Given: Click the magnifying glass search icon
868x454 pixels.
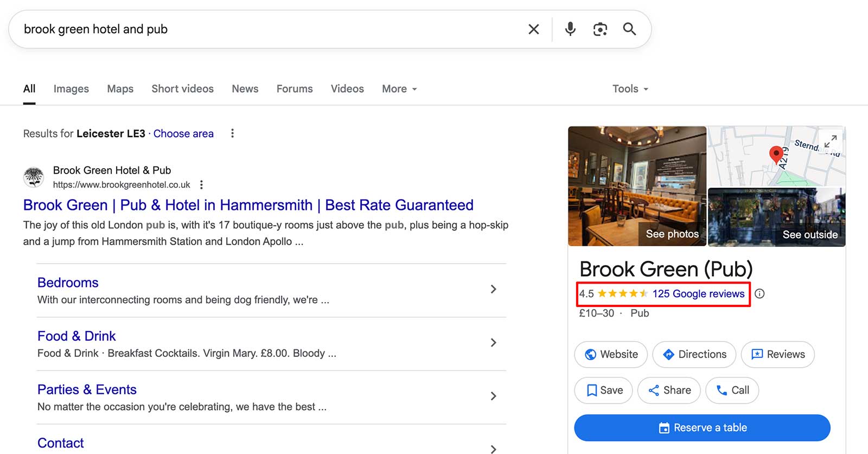Looking at the screenshot, I should (x=629, y=29).
